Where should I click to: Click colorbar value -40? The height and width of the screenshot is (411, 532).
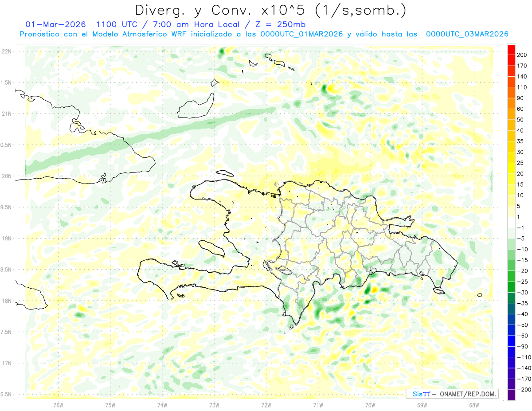pos(523,314)
